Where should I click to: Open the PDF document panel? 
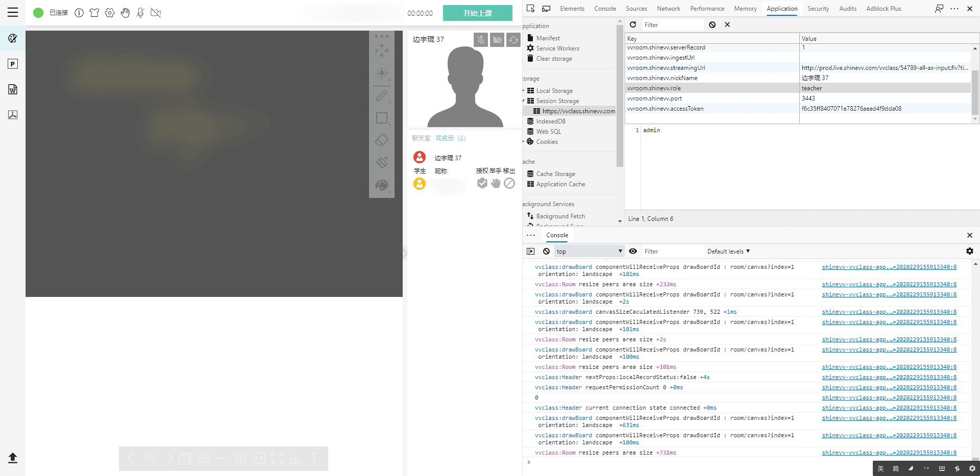pos(13,115)
